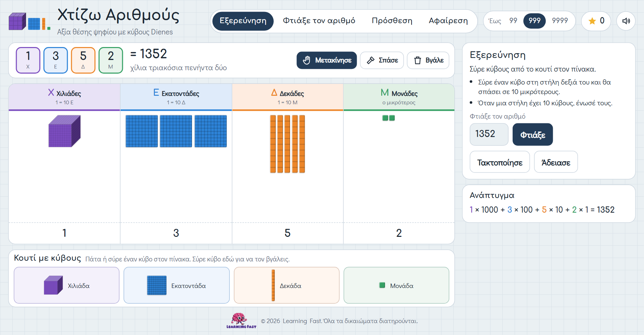
Task: Select the Βγάλε remove tool
Action: 428,60
